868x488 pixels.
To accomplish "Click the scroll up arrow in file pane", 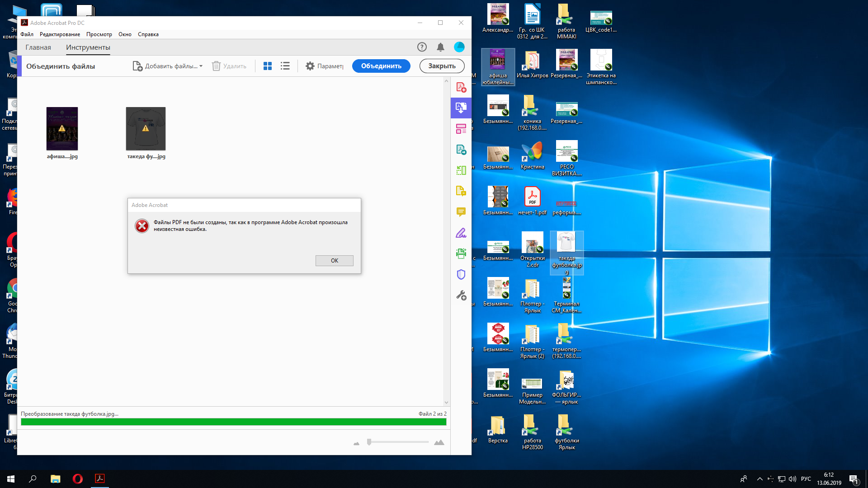I will point(446,81).
